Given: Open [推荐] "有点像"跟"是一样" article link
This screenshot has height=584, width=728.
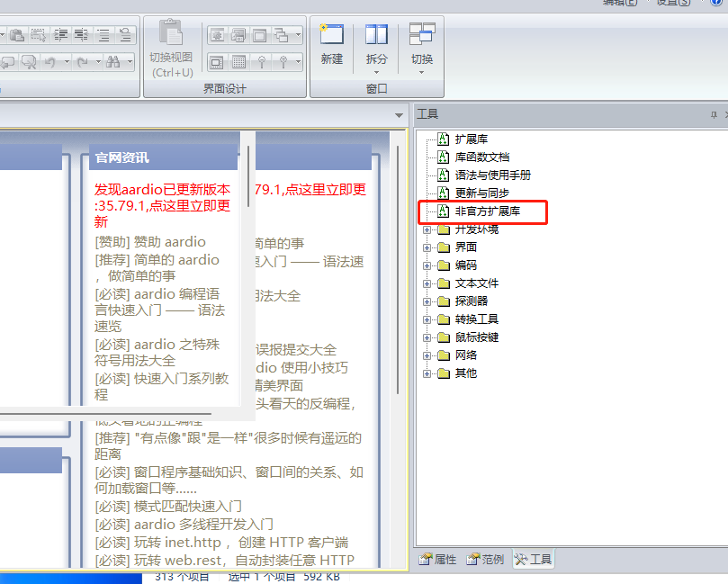Looking at the screenshot, I should tap(228, 445).
